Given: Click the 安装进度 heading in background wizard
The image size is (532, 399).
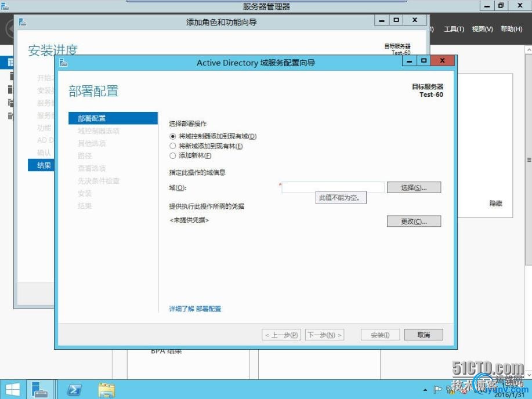Looking at the screenshot, I should (53, 50).
